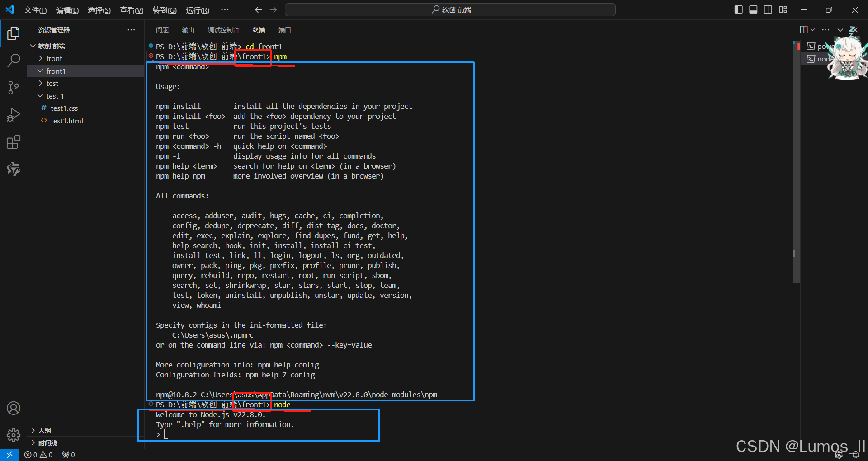Open the dropdown beside split terminal icon
The width and height of the screenshot is (868, 461).
813,30
